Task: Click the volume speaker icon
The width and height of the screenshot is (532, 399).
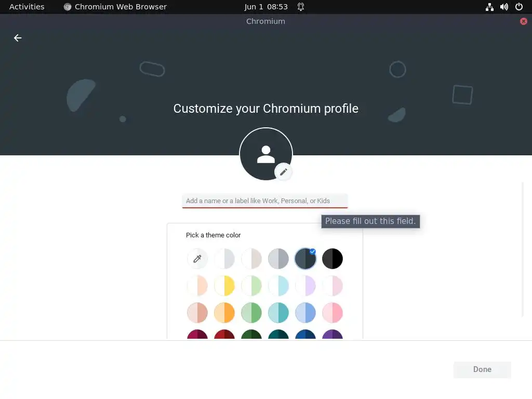Action: [x=504, y=7]
